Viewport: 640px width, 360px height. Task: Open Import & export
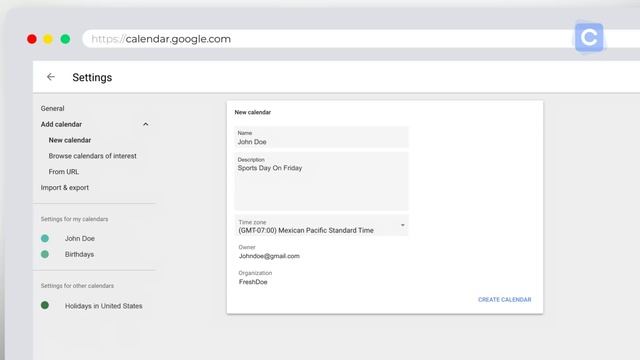(x=64, y=188)
